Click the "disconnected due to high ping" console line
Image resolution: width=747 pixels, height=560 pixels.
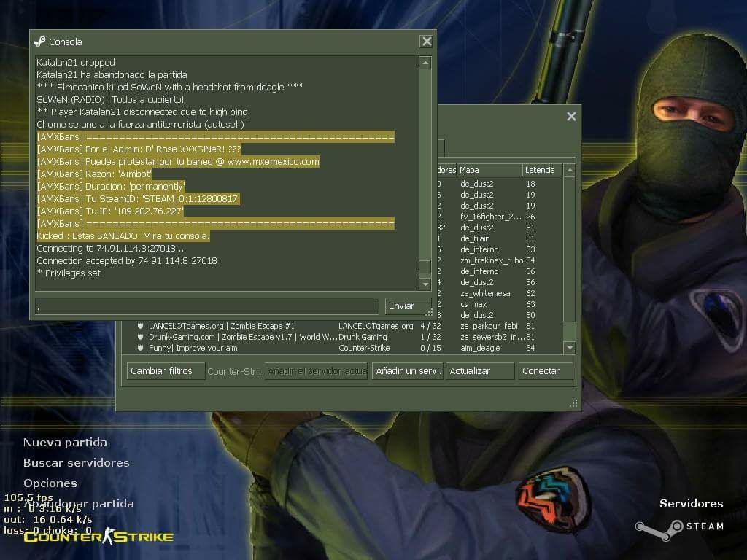pyautogui.click(x=142, y=112)
